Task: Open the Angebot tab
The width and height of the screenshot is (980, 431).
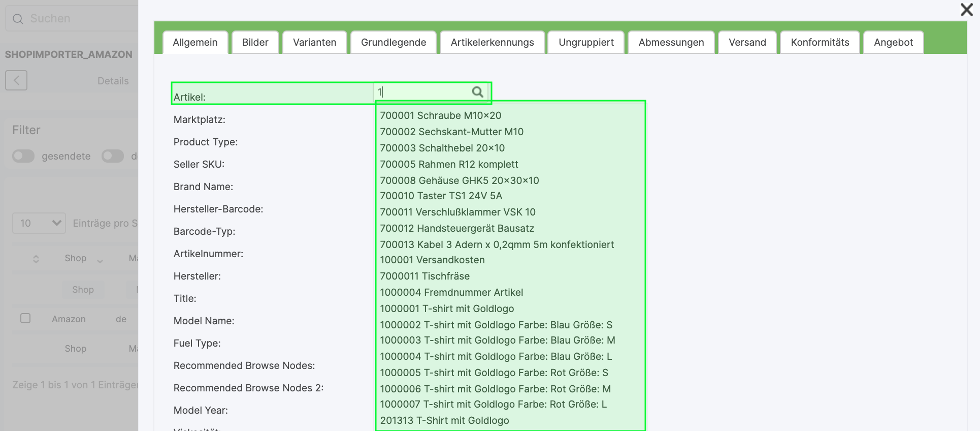Action: coord(893,42)
